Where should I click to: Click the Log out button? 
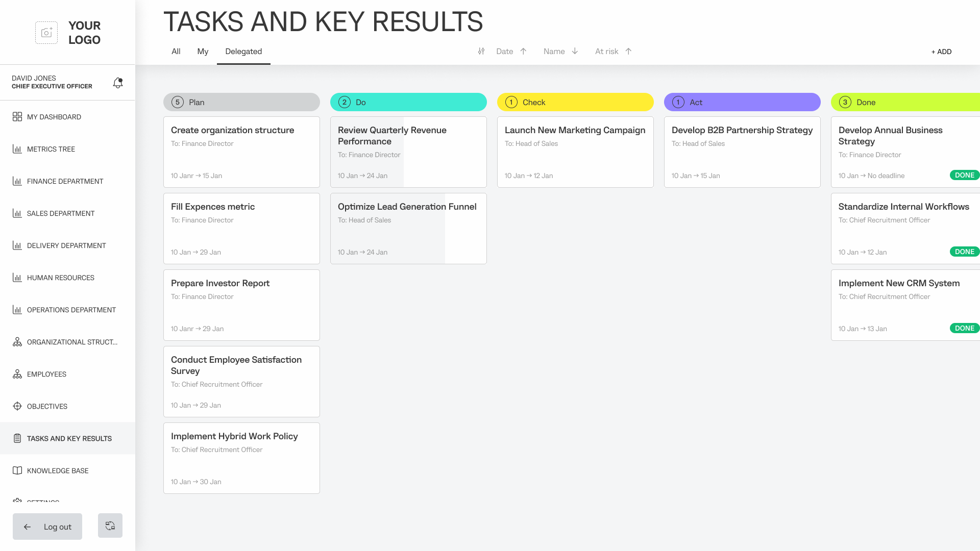click(x=47, y=527)
